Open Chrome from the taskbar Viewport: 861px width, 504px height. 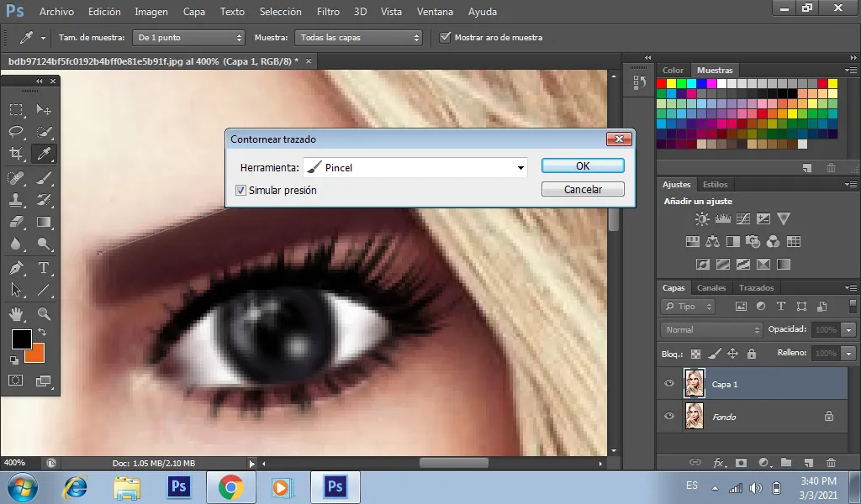[x=230, y=487]
